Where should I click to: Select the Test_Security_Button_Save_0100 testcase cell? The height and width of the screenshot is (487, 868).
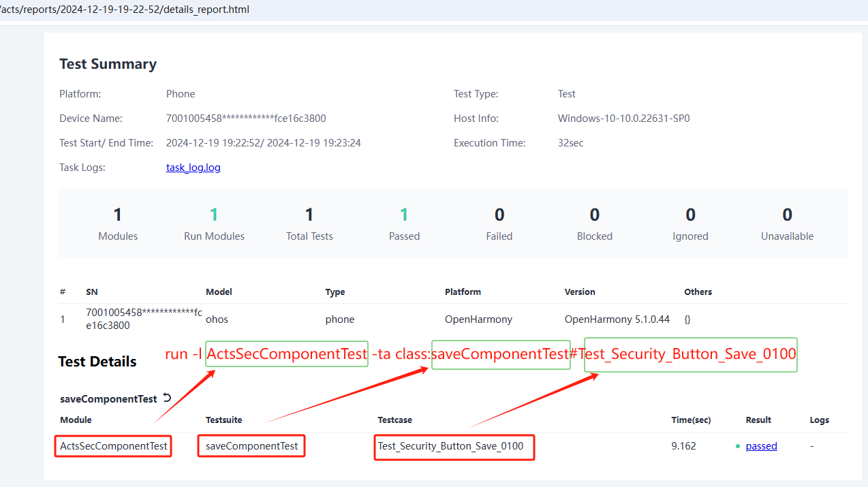point(450,446)
